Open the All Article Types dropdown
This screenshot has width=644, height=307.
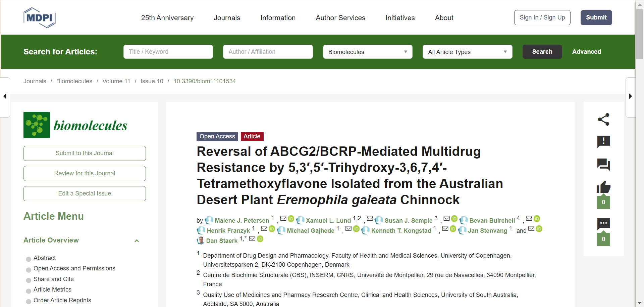tap(467, 52)
